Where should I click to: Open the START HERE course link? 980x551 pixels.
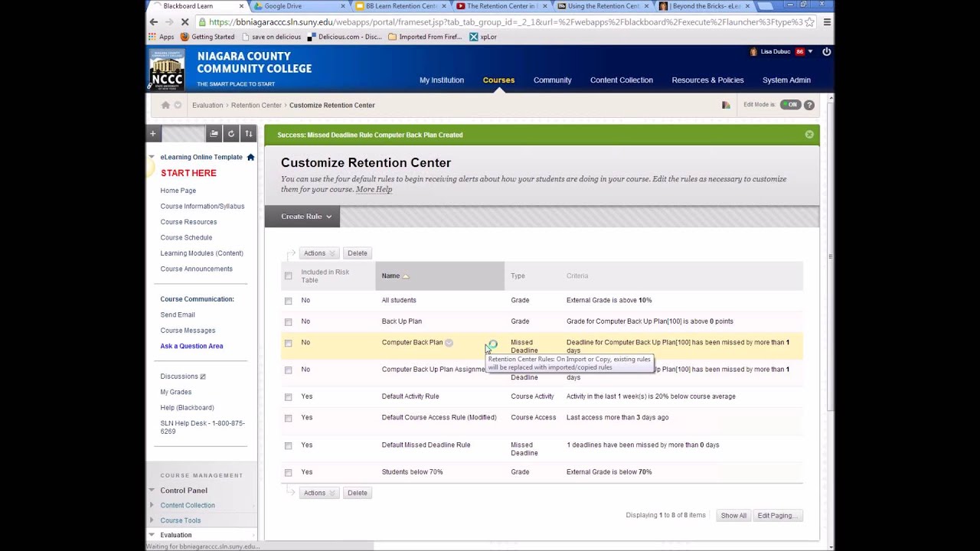(188, 173)
